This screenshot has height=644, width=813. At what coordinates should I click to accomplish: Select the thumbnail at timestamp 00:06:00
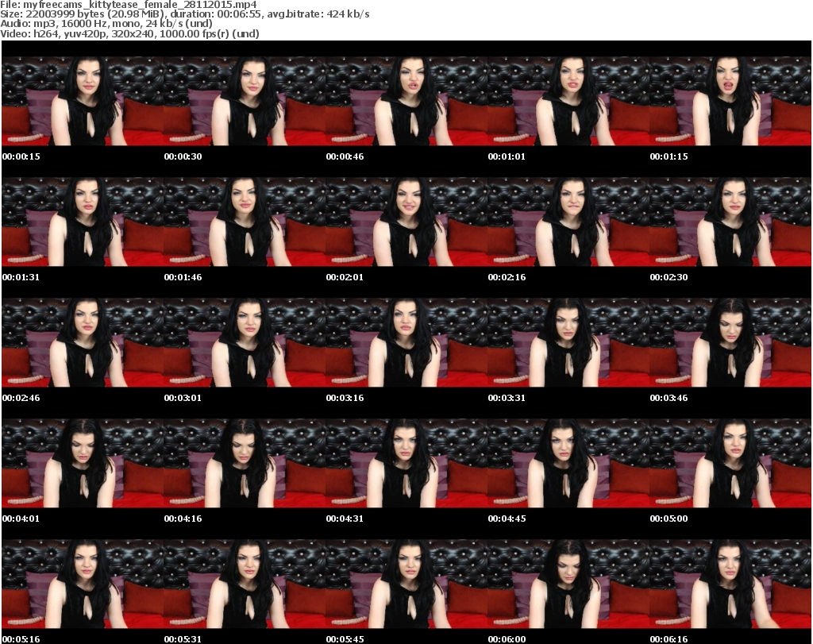568,584
